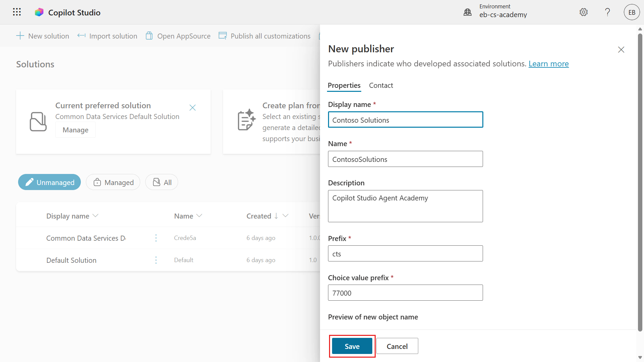
Task: Click Publish all customizations
Action: (x=265, y=36)
